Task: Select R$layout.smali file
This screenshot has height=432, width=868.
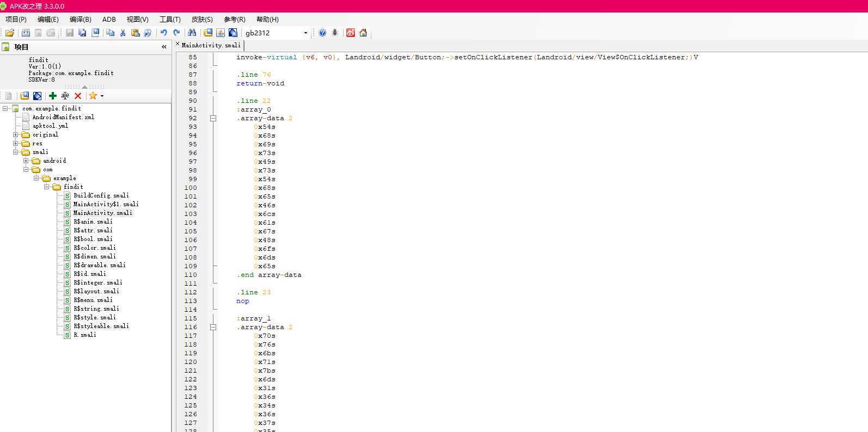Action: [96, 291]
